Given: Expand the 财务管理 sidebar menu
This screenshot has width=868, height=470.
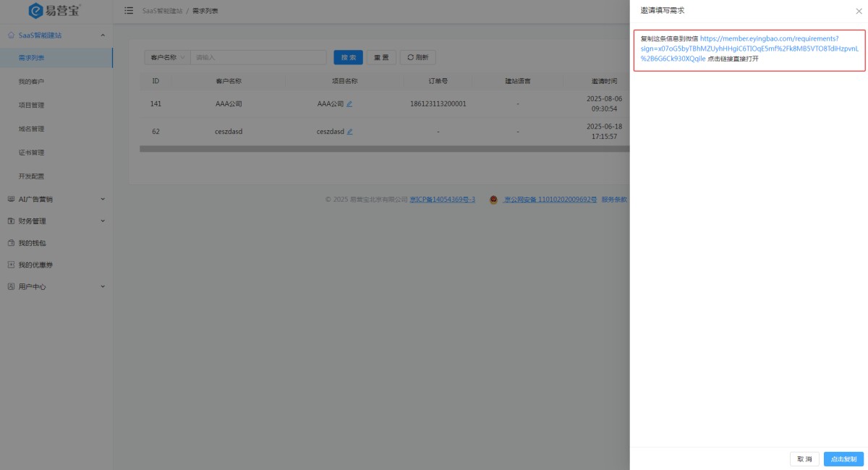Looking at the screenshot, I should 56,221.
